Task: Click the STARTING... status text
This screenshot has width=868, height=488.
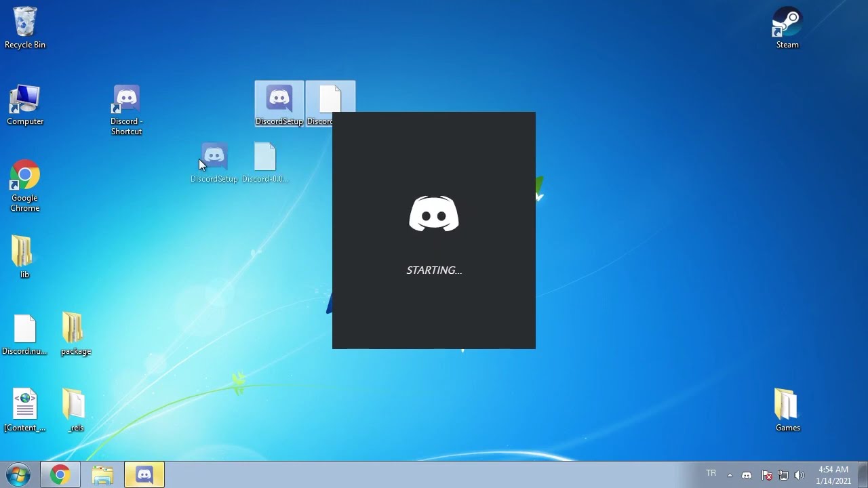Action: pos(434,270)
